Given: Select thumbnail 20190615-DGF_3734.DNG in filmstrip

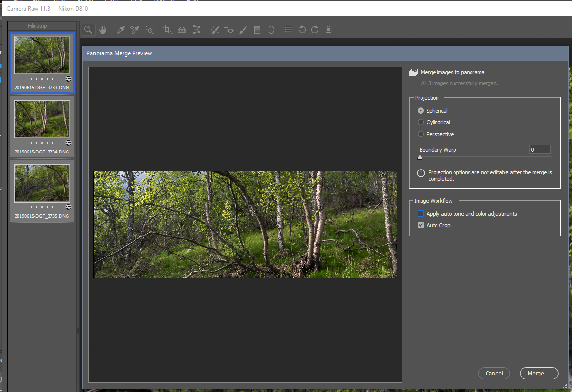Looking at the screenshot, I should click(x=42, y=119).
